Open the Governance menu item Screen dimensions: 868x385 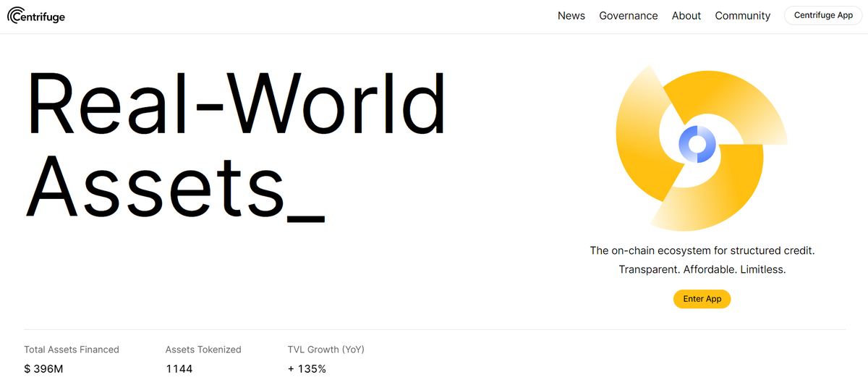coord(629,16)
